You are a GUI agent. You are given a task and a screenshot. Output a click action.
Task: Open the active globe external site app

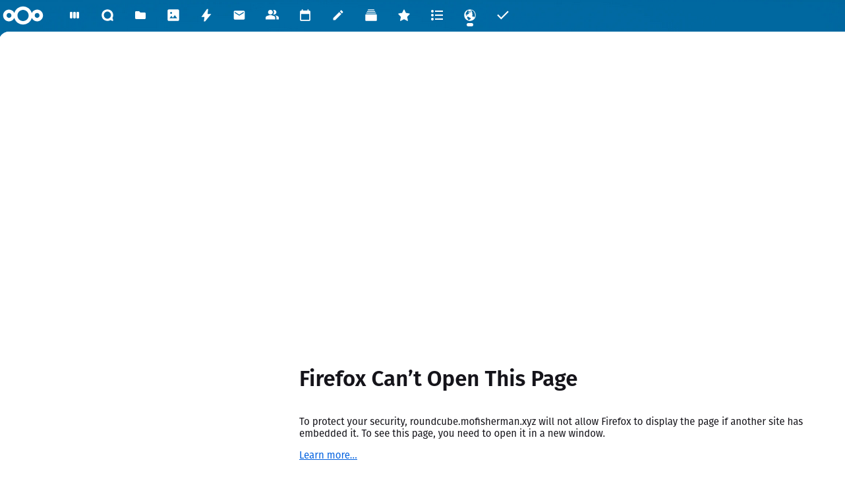click(x=470, y=15)
